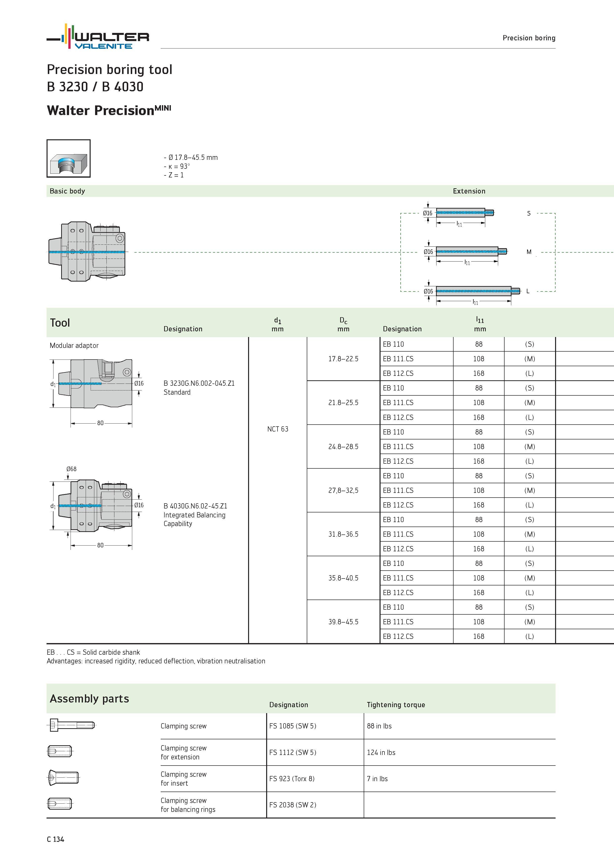Select the title "Precision boring tool"

click(x=109, y=70)
